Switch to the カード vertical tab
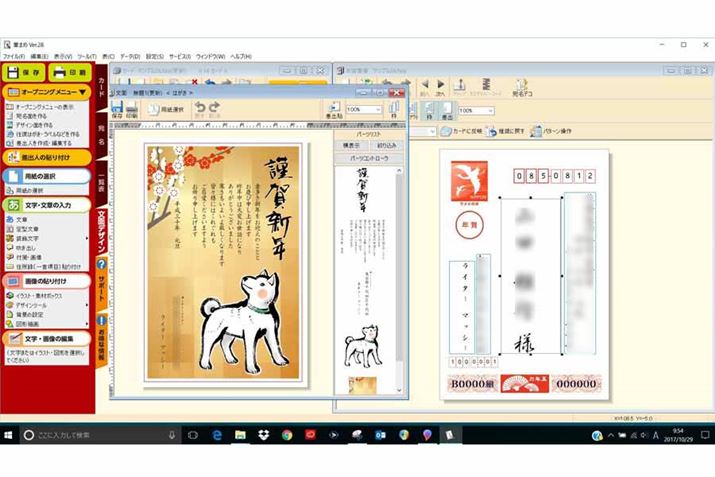 click(x=101, y=87)
